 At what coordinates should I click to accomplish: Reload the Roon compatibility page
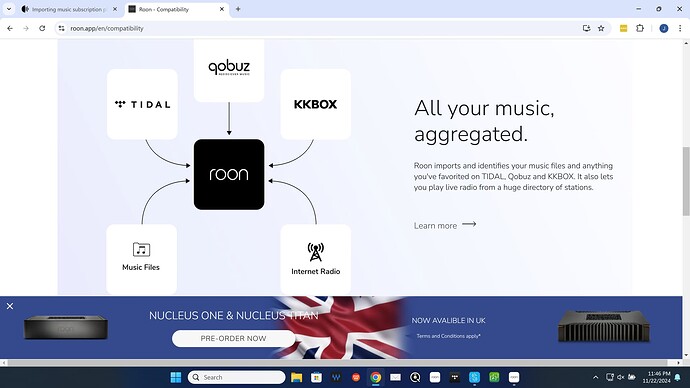42,28
